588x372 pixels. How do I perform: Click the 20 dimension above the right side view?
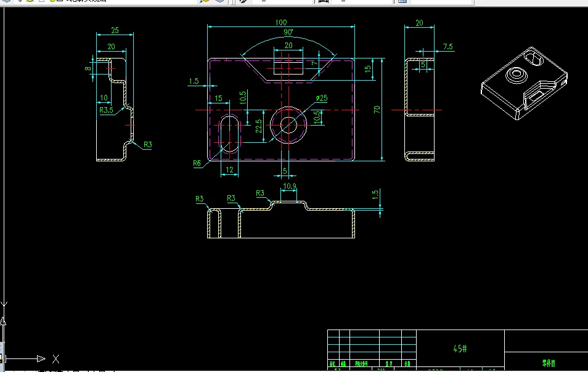click(419, 23)
